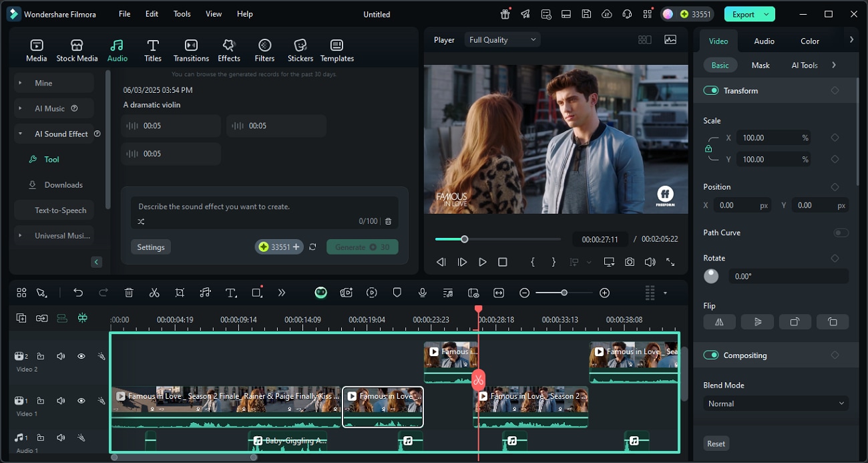Toggle the Path Curve switch
The height and width of the screenshot is (463, 868).
(841, 233)
